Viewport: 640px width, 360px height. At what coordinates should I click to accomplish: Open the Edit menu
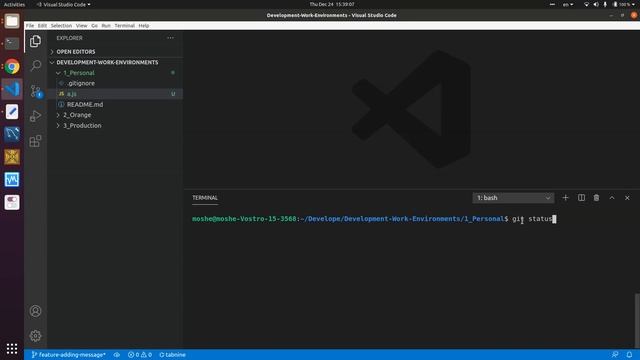click(42, 25)
